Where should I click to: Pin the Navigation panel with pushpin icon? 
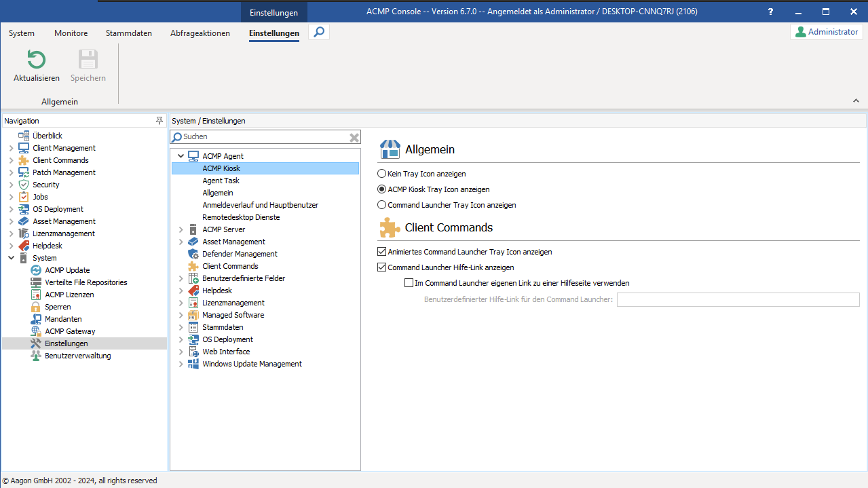pyautogui.click(x=159, y=121)
